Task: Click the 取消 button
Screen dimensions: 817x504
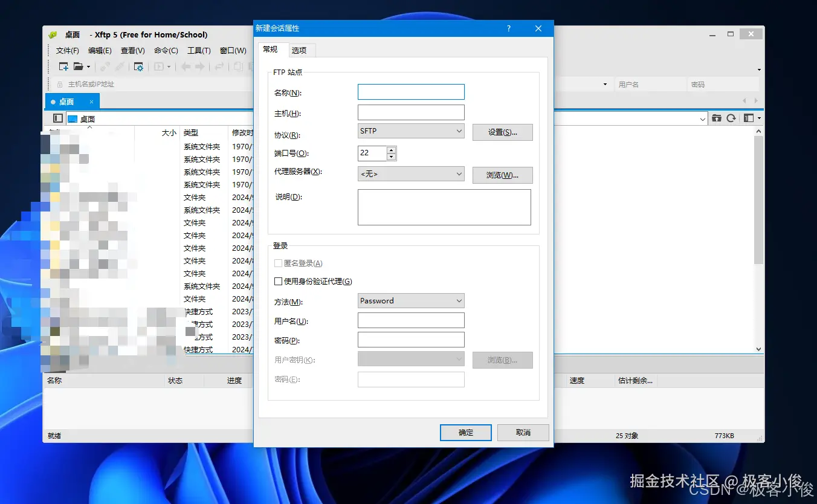Action: 523,433
